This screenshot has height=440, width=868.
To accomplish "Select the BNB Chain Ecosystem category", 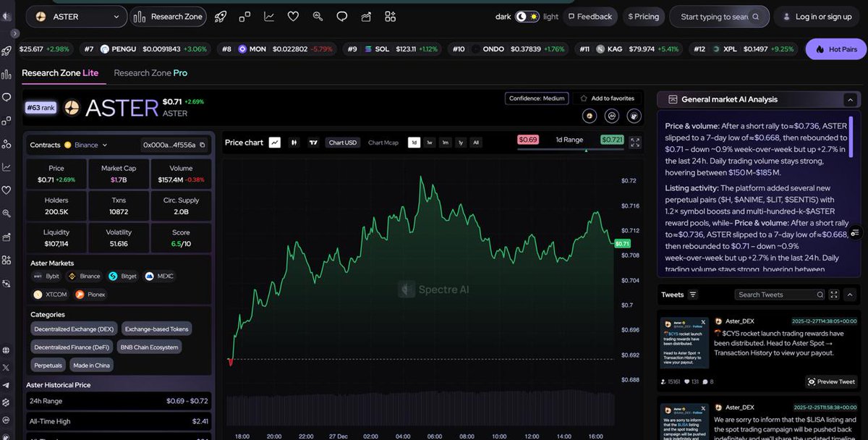I will coord(149,347).
